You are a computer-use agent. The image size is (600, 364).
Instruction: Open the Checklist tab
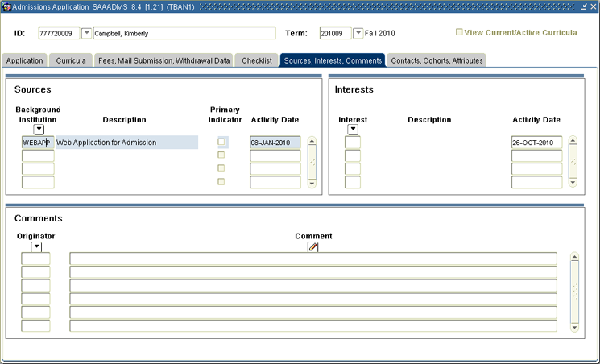(x=257, y=60)
